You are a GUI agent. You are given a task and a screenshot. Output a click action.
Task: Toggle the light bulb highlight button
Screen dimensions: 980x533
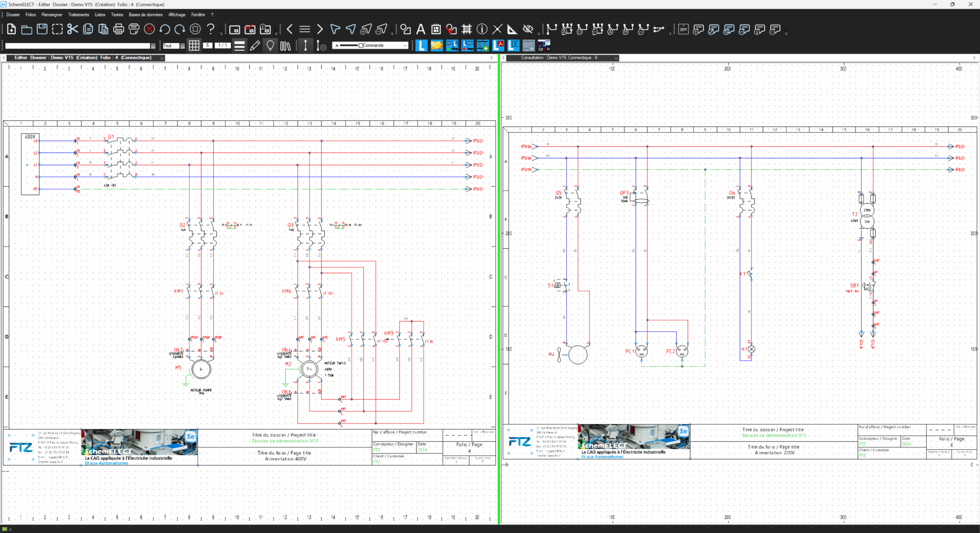[x=270, y=46]
